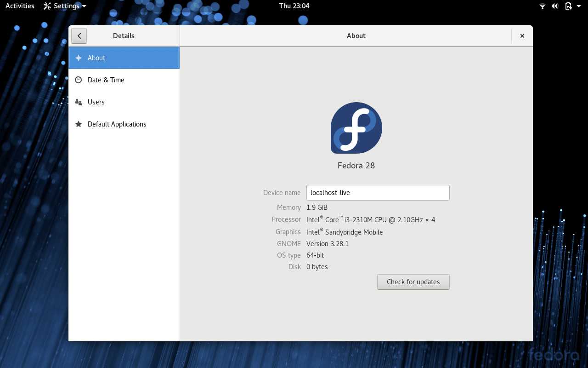This screenshot has height=368, width=588.
Task: Click the volume speaker icon
Action: pyautogui.click(x=555, y=6)
